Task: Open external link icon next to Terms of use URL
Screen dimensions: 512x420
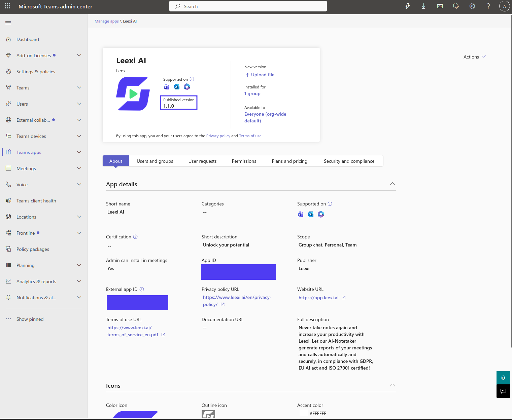Action: pos(163,335)
